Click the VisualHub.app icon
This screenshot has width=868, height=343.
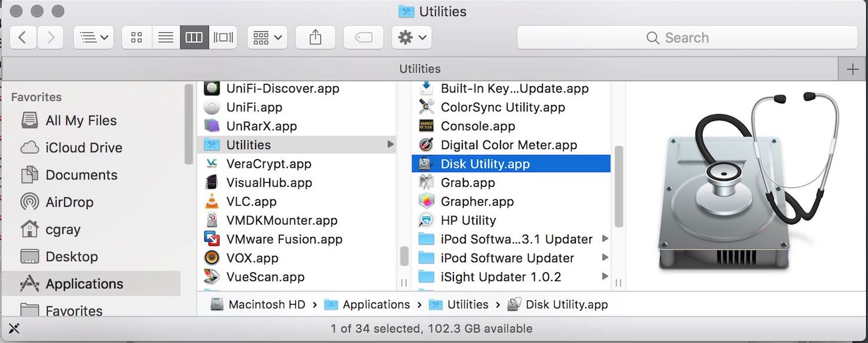[x=211, y=183]
